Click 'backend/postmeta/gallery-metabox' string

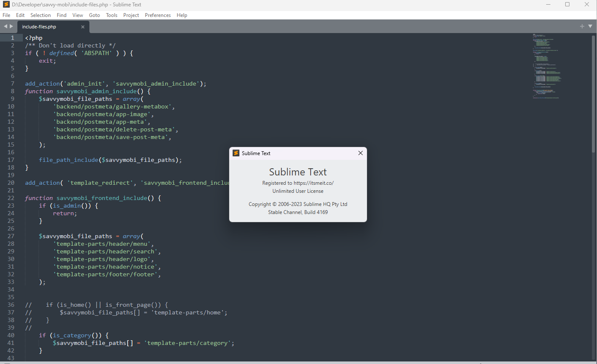(112, 106)
